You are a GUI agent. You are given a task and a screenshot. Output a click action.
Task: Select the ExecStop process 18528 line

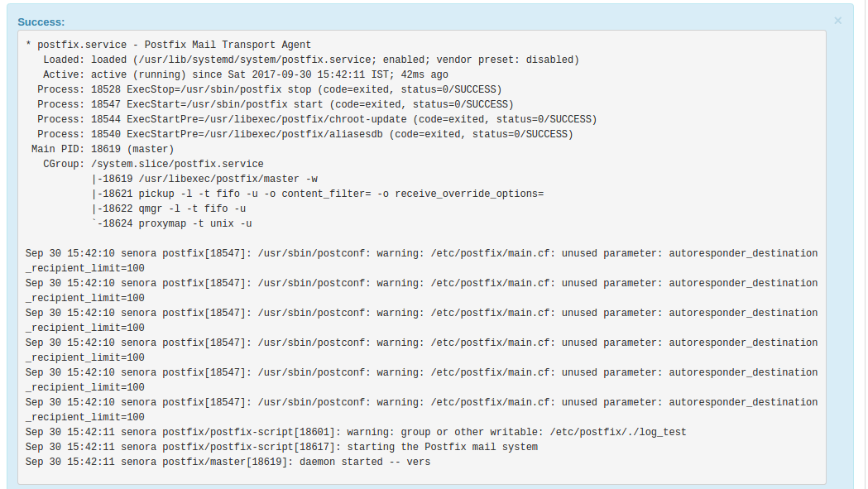(x=270, y=89)
